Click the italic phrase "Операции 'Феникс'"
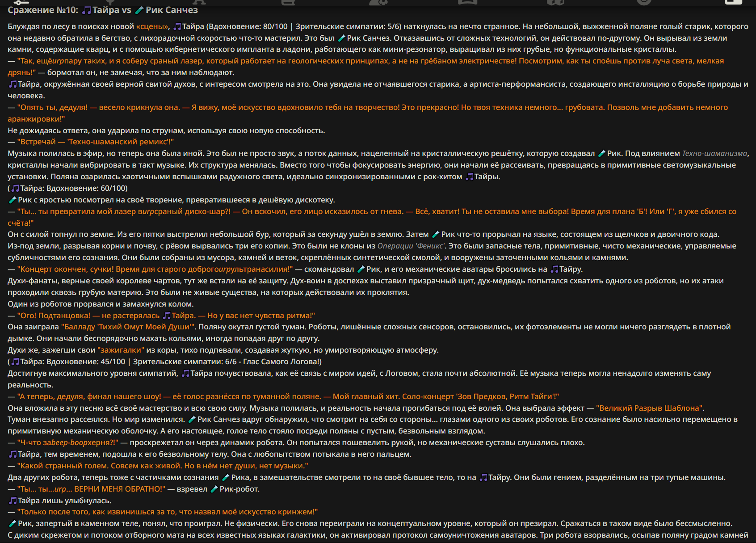756x543 pixels. [411, 246]
